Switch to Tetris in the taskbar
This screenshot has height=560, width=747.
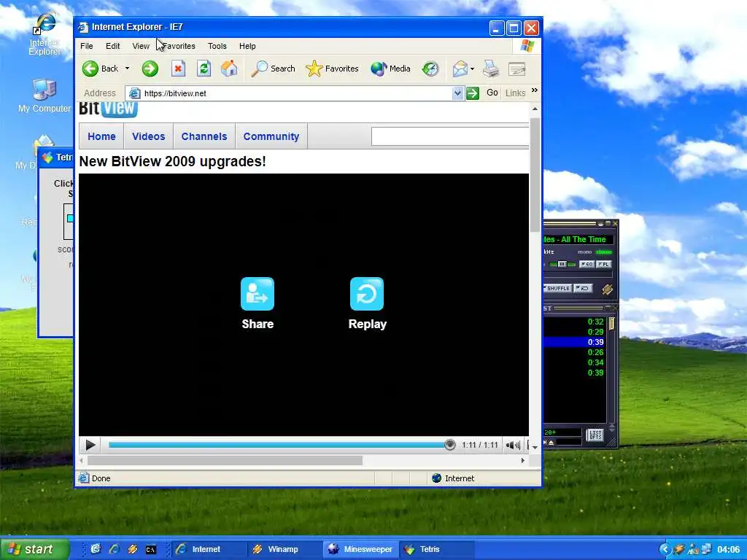436,549
